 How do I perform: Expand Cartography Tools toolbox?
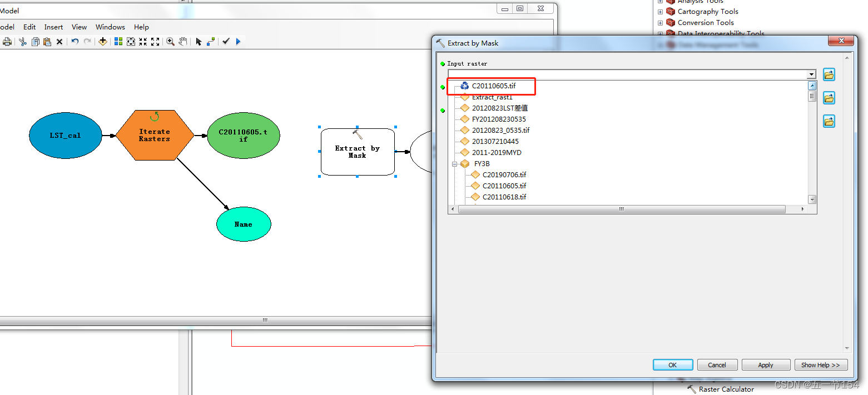click(x=661, y=12)
